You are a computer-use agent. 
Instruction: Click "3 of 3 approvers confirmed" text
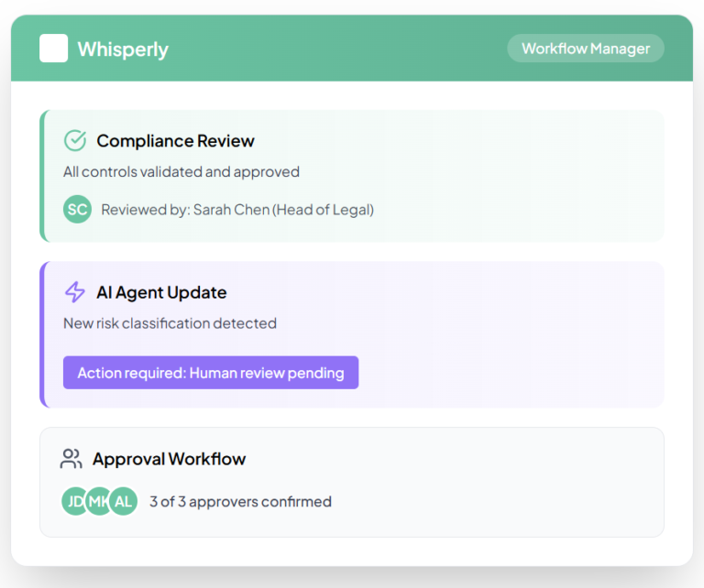[x=240, y=502]
